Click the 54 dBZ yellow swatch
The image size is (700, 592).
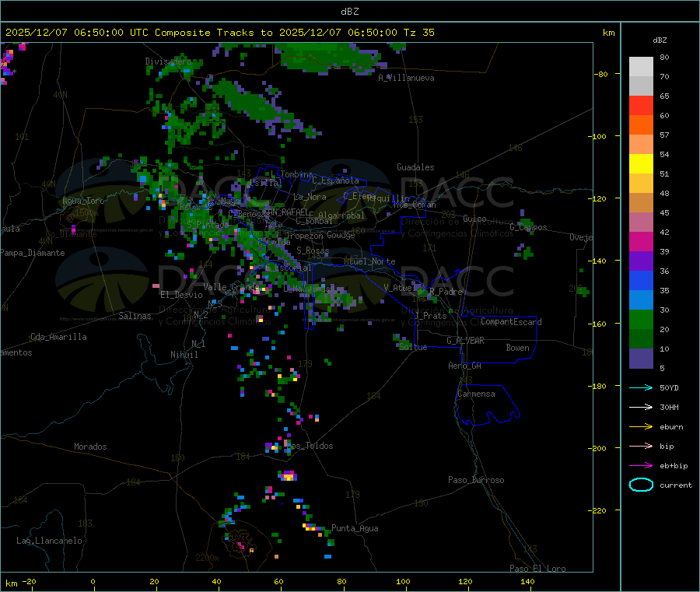point(641,164)
